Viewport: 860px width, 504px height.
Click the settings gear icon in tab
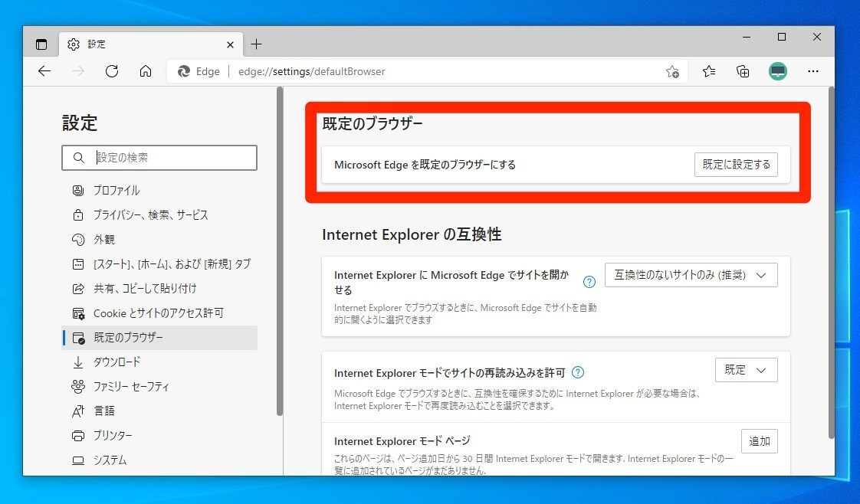[74, 44]
